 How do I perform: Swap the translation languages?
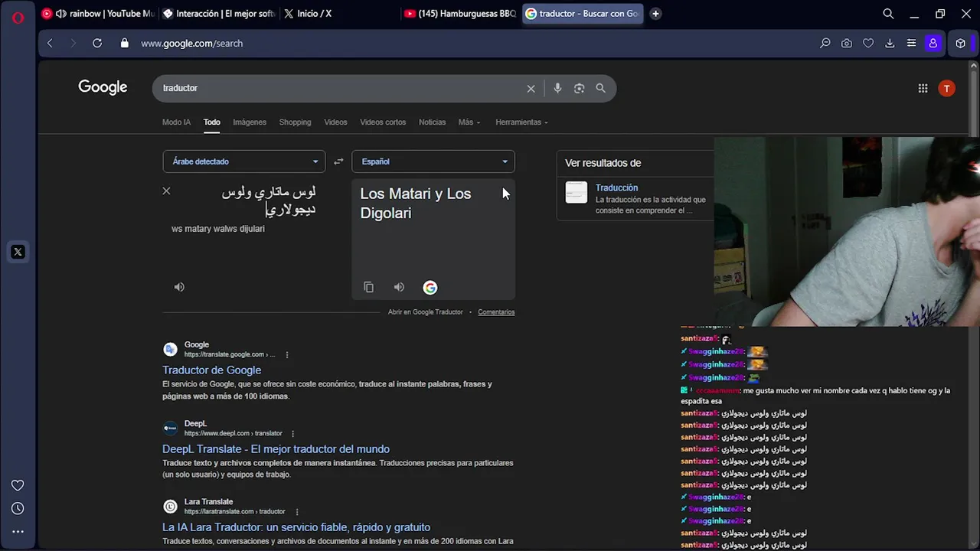(x=338, y=161)
